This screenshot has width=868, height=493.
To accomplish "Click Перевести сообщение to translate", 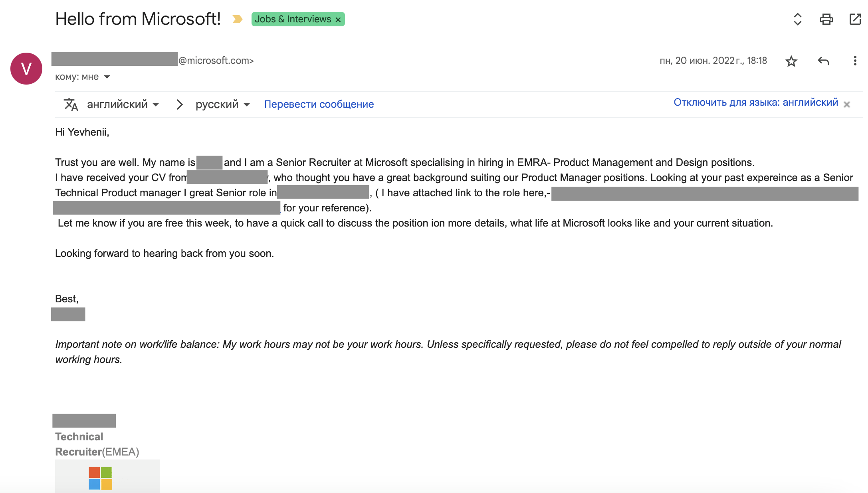I will coord(319,104).
